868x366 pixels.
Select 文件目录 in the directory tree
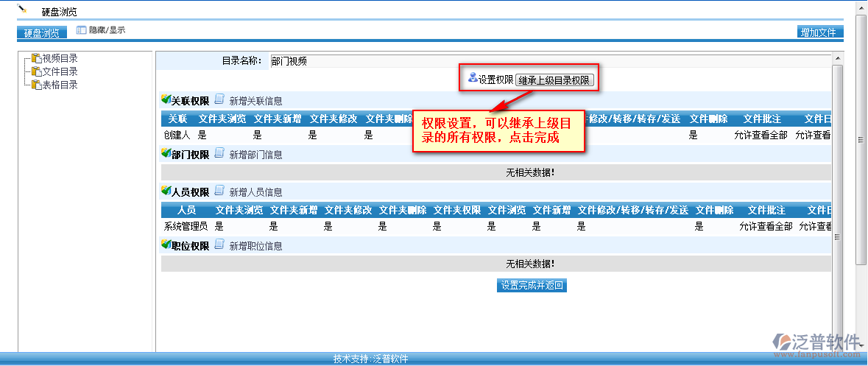click(59, 71)
